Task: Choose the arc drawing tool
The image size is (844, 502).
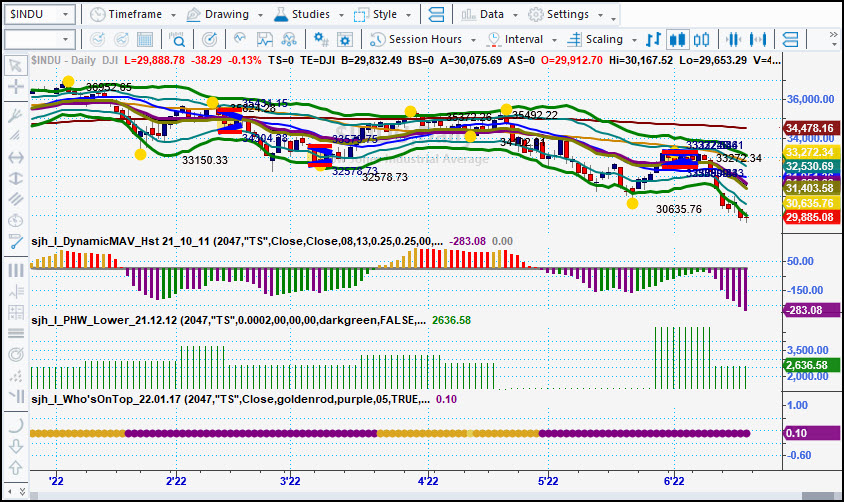Action: (16, 425)
